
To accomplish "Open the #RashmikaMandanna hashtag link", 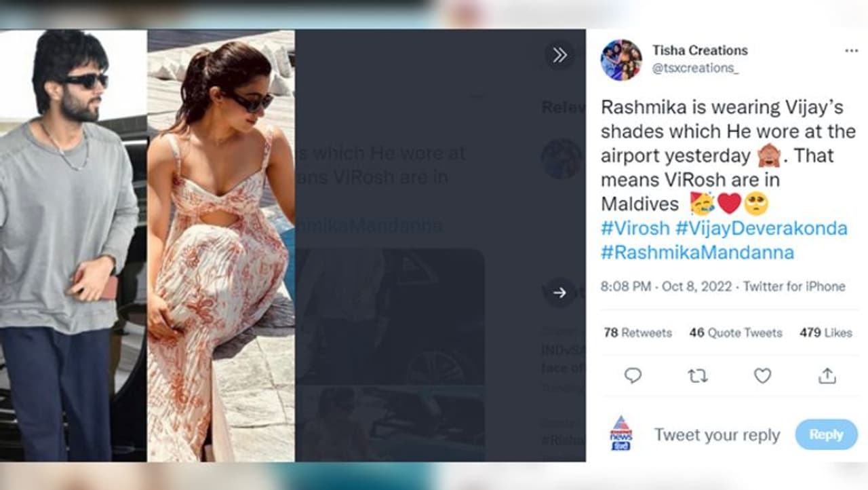I will pos(697,252).
